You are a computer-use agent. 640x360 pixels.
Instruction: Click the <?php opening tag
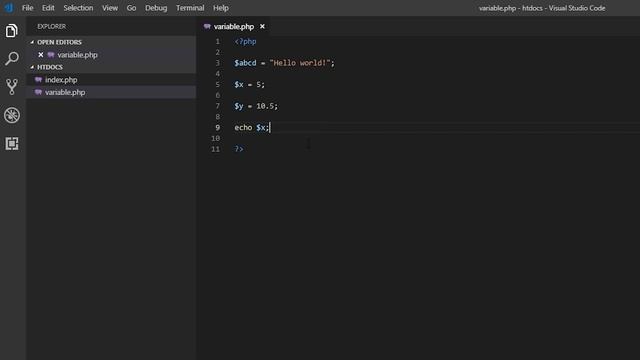coord(245,42)
